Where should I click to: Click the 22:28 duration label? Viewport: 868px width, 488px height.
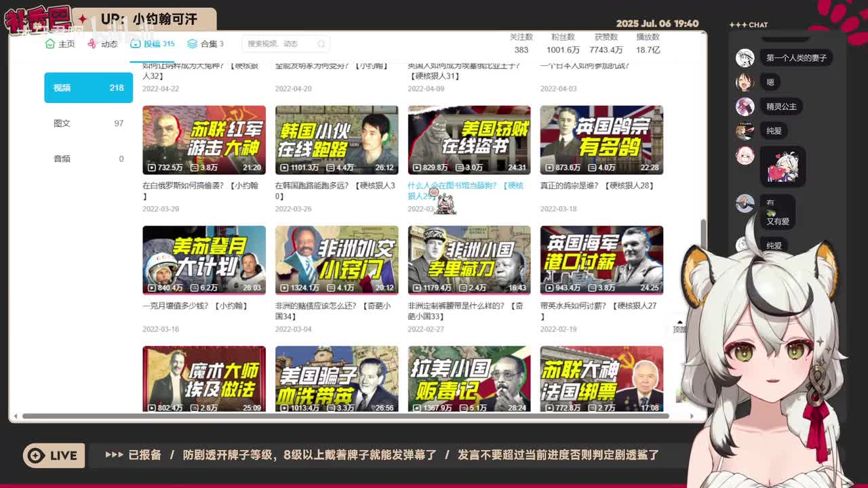point(649,167)
